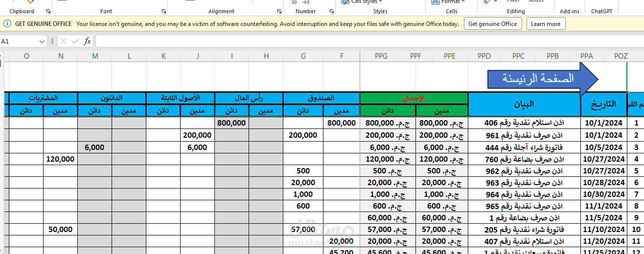644x254 pixels.
Task: Select the date cell 10/5/2024
Action: pos(604,147)
